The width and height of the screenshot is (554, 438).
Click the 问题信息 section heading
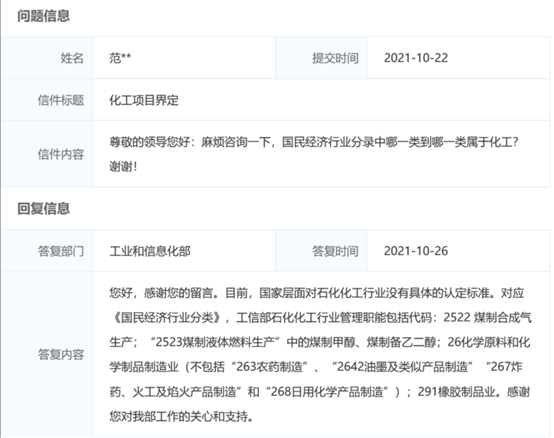tap(43, 16)
